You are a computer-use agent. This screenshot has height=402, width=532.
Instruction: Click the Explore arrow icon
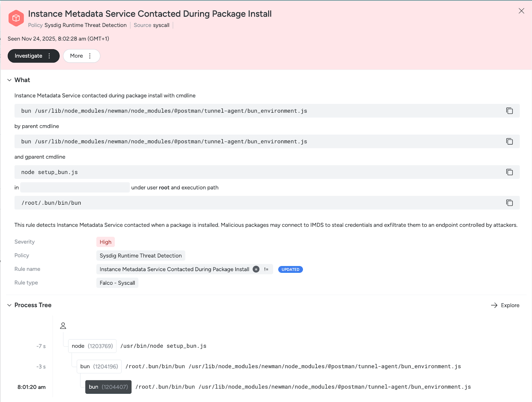(494, 305)
